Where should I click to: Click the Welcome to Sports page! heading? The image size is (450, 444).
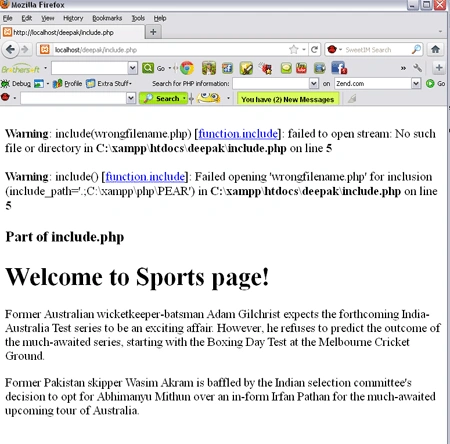coord(137,277)
